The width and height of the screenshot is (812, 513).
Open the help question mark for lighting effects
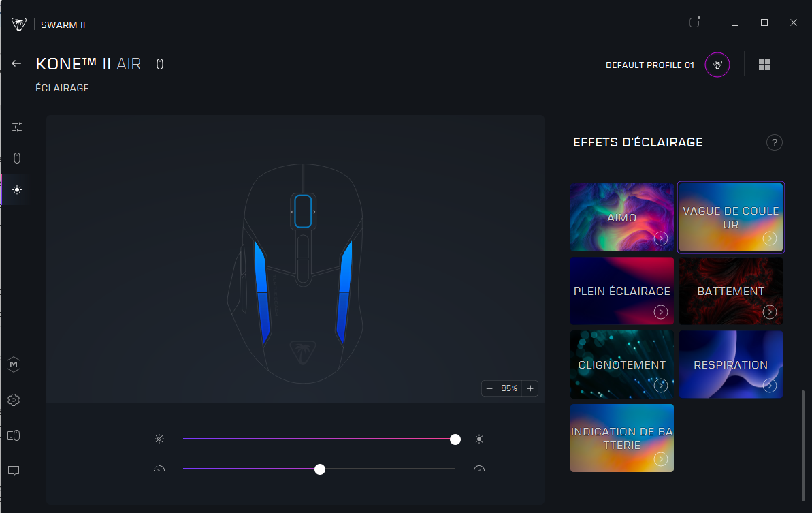click(x=774, y=142)
